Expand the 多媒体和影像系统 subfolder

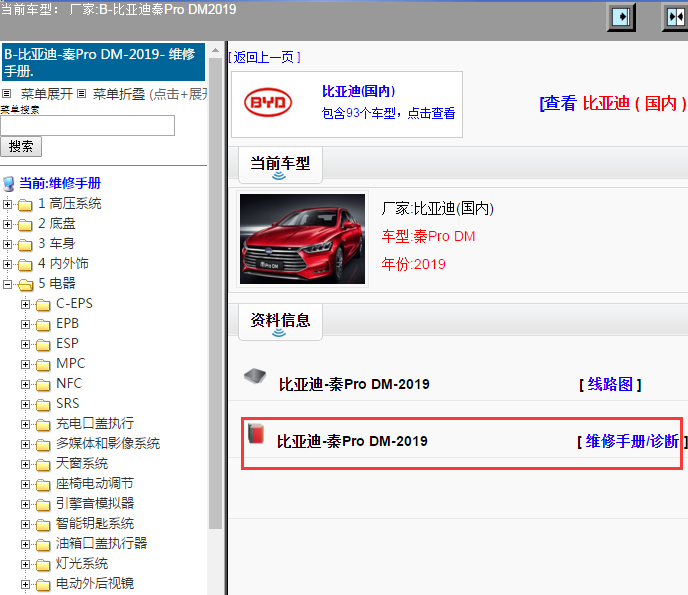pos(25,444)
